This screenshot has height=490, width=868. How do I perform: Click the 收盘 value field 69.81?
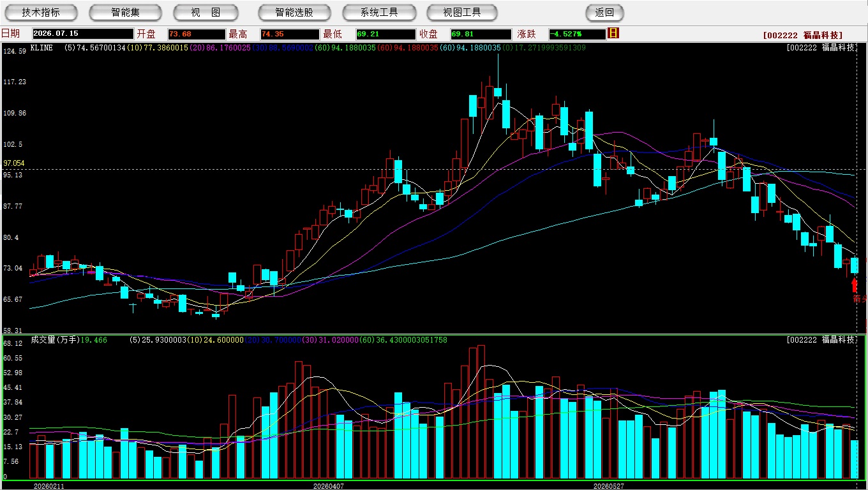(x=481, y=34)
